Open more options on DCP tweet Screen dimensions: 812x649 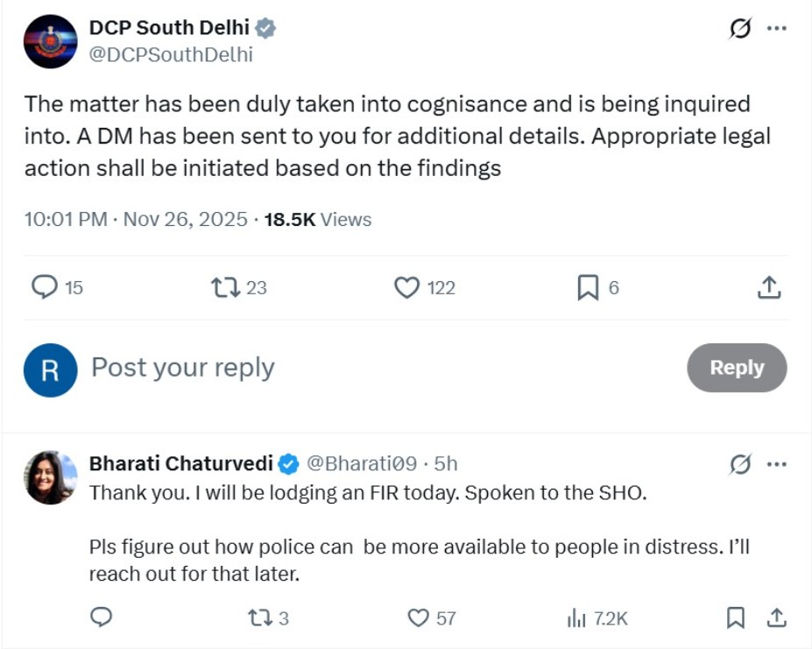click(776, 29)
